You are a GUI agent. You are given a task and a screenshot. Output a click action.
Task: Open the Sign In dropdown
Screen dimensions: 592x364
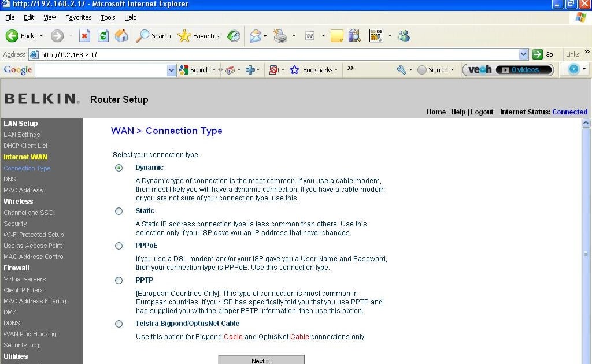click(452, 70)
